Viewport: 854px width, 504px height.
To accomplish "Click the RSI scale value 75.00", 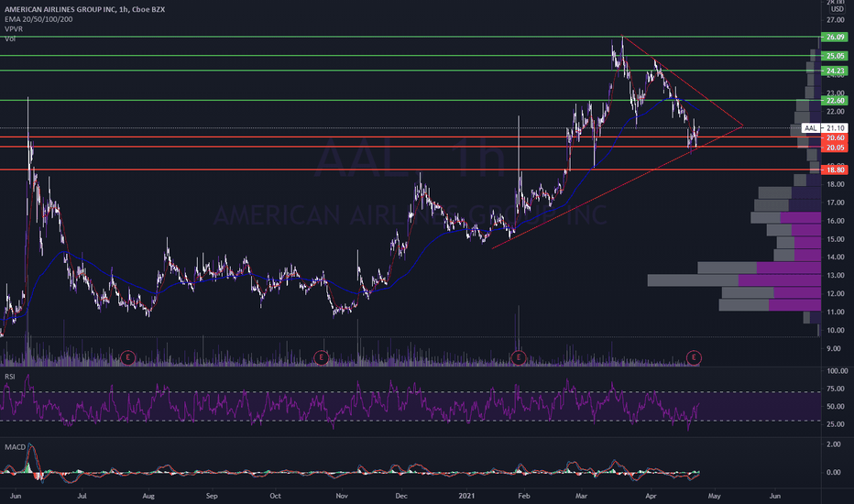I will click(836, 389).
